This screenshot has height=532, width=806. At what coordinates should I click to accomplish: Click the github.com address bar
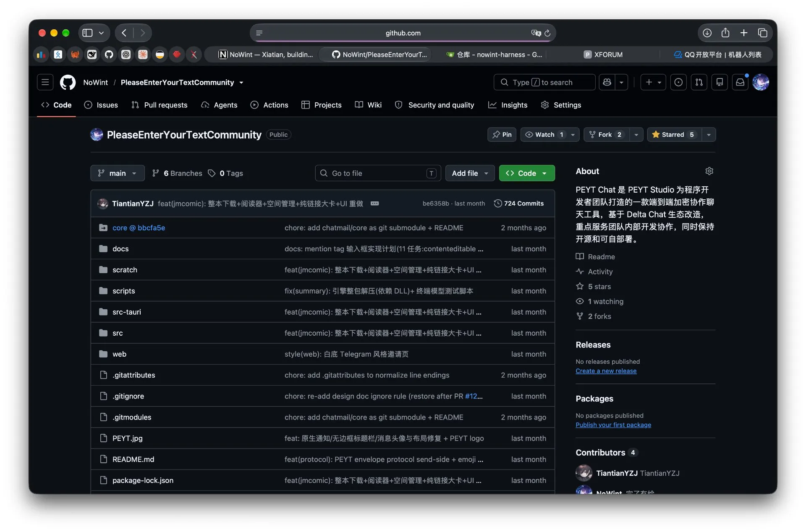click(403, 33)
